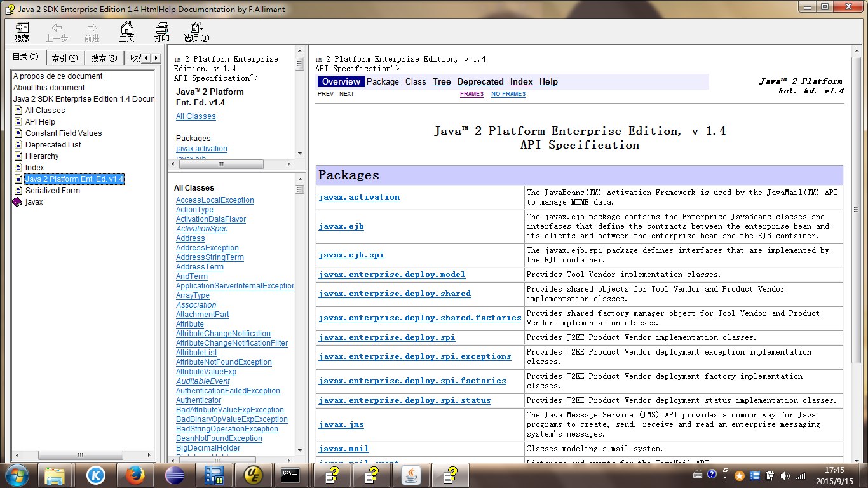The height and width of the screenshot is (488, 868).
Task: Open the ActivationSpec class link
Action: (201, 229)
